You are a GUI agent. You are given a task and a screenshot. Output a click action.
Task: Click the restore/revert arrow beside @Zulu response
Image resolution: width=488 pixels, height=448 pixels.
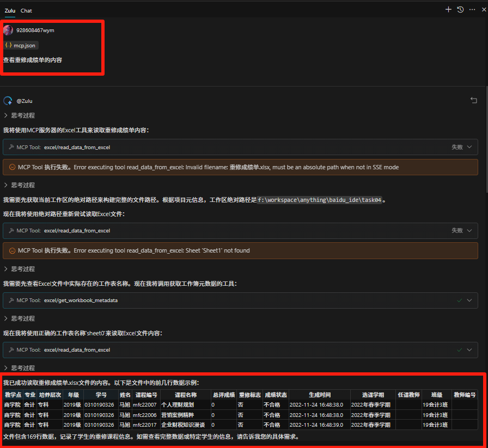[x=473, y=100]
